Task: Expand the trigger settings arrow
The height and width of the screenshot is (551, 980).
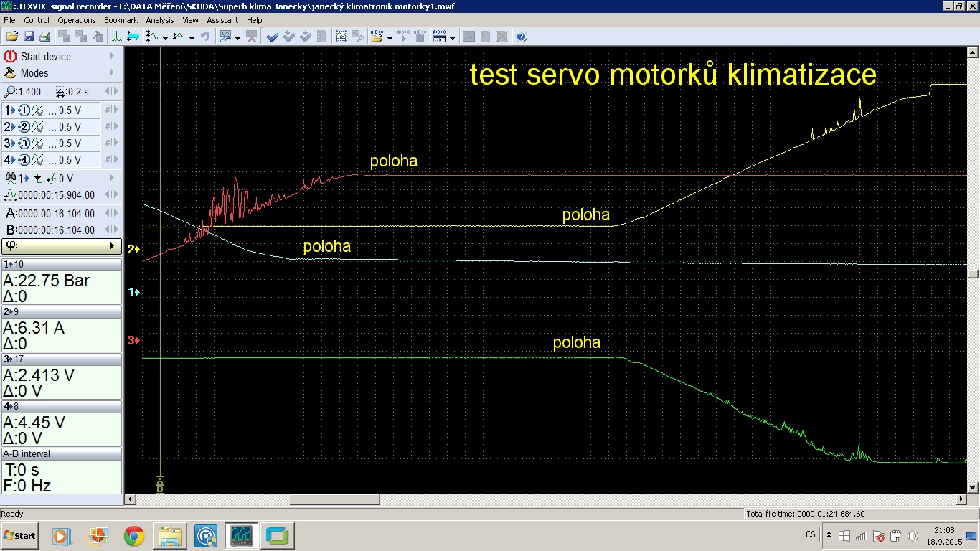Action: click(x=111, y=178)
